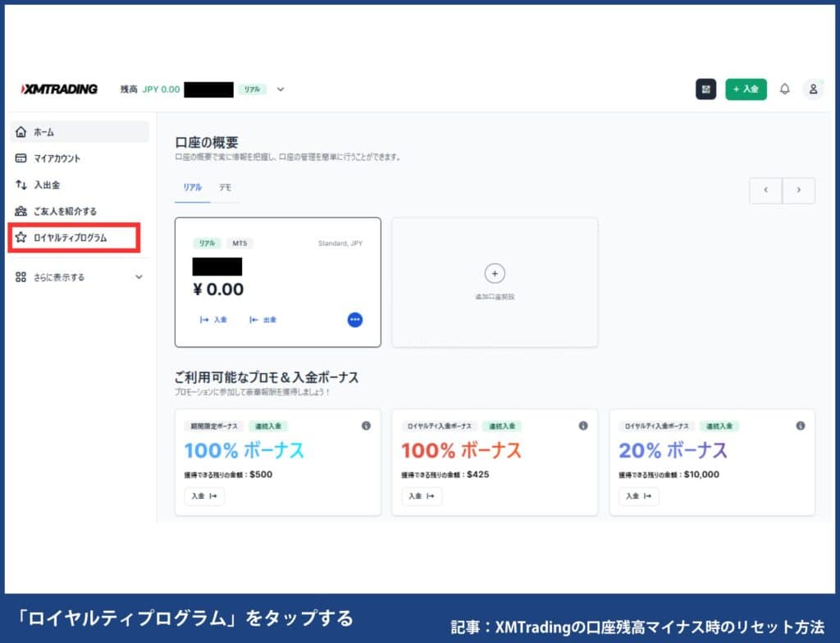This screenshot has height=643, width=840.
Task: Click the green 入金 deposit button in header
Action: tap(746, 89)
